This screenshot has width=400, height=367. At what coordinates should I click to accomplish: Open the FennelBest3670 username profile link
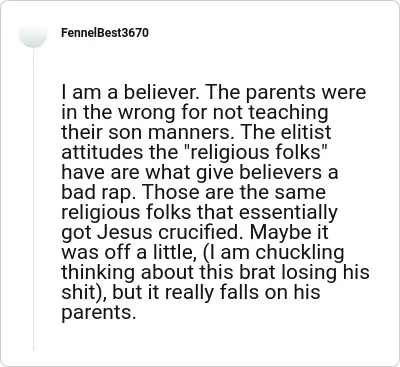105,33
